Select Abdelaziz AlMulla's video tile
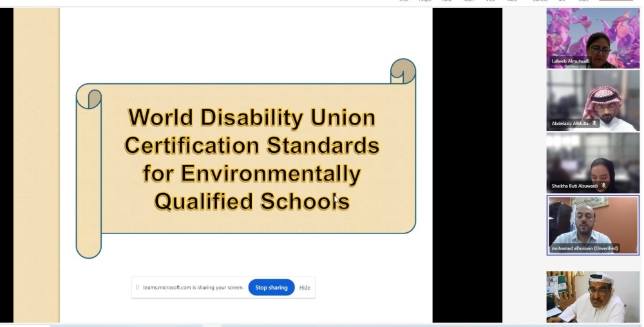This screenshot has width=644, height=327. click(x=592, y=101)
